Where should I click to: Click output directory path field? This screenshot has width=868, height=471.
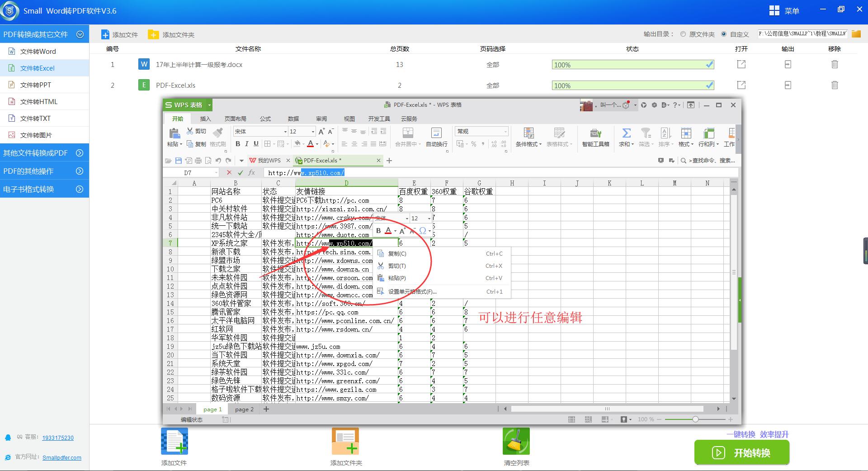click(802, 34)
